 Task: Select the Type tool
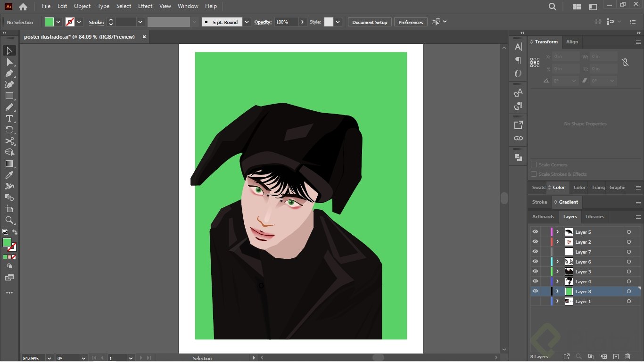click(x=9, y=118)
